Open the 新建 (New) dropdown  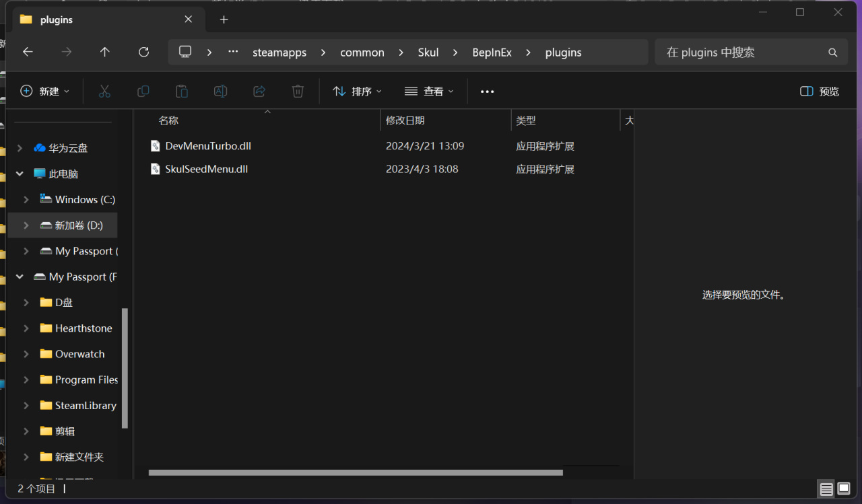[45, 91]
